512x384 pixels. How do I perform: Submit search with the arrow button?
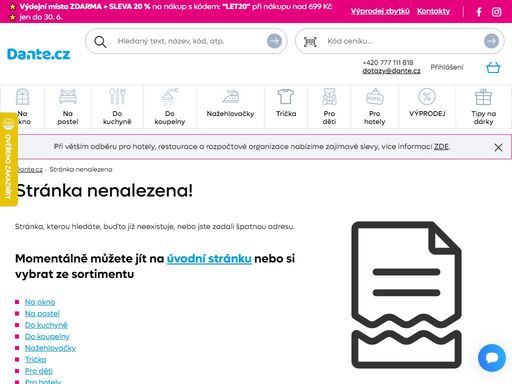(274, 41)
